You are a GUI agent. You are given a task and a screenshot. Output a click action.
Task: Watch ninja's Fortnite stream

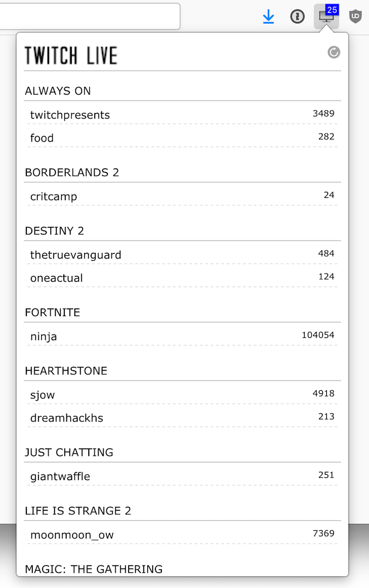click(182, 336)
